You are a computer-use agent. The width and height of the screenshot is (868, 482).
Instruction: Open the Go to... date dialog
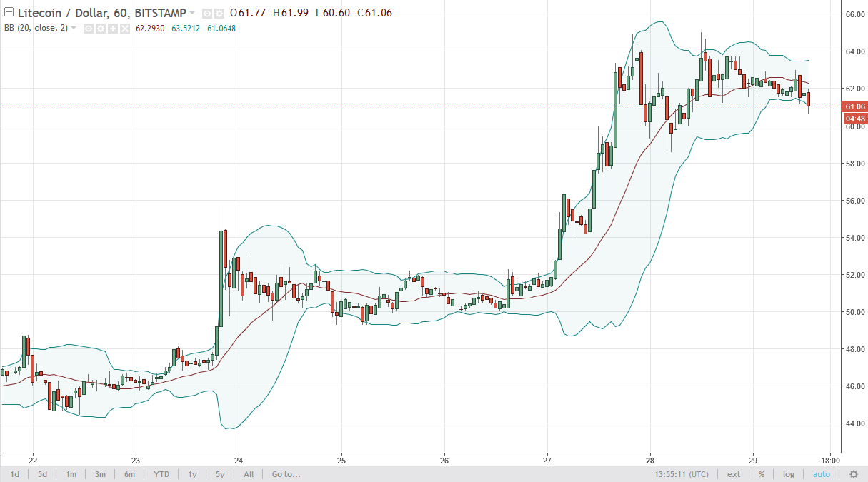[286, 474]
